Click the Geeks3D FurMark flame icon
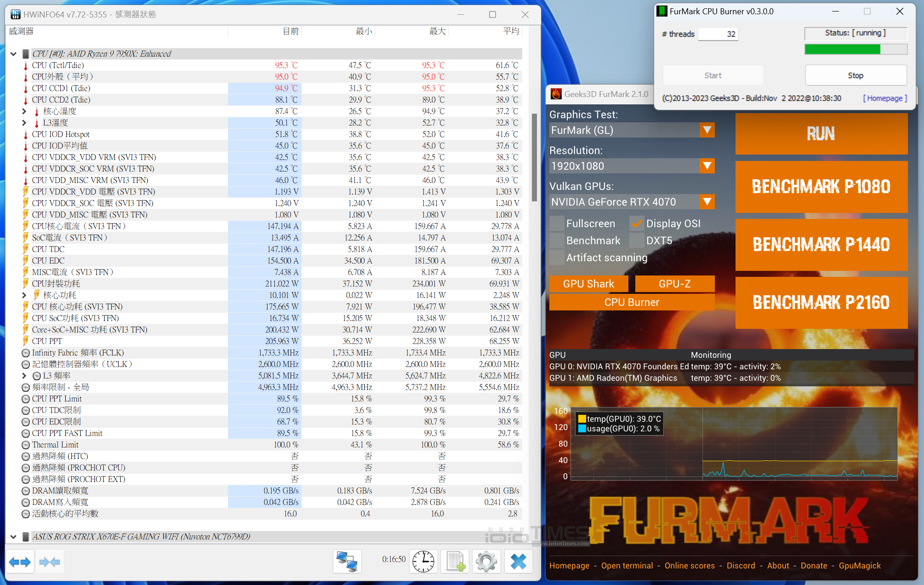 pos(556,94)
